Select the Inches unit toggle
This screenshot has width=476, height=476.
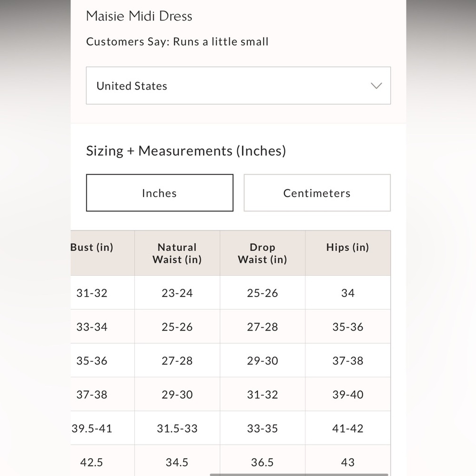click(x=159, y=193)
